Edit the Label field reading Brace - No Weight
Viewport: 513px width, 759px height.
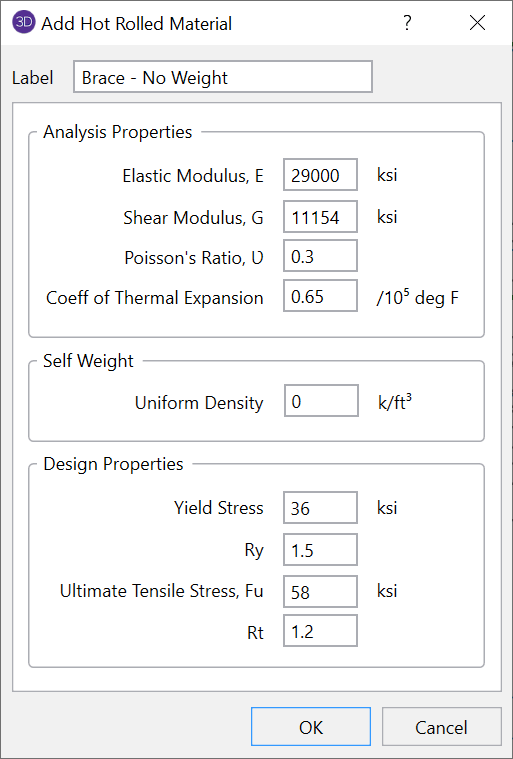point(223,76)
